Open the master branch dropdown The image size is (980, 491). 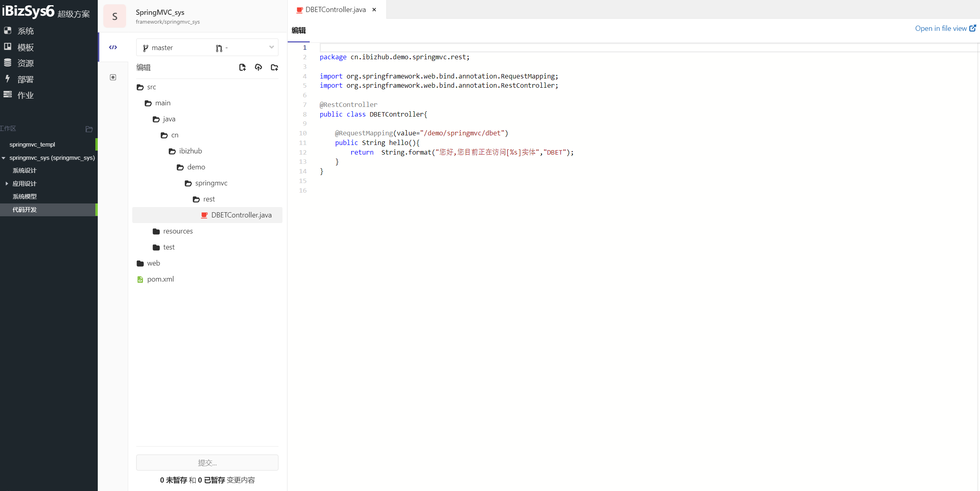pyautogui.click(x=207, y=48)
